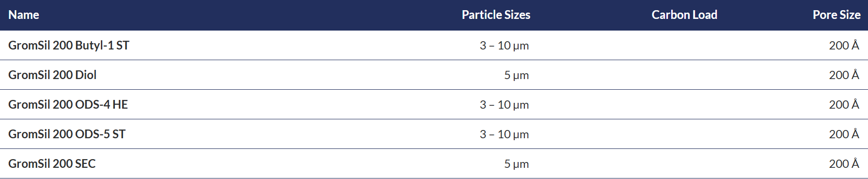Select ODS-4 HE particle size 3 – 10 µm cell
Screen dimensions: 868x179
504,105
